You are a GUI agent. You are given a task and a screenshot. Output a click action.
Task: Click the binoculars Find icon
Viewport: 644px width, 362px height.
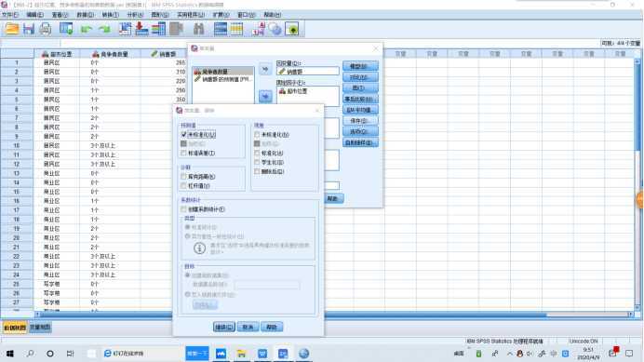click(x=199, y=29)
